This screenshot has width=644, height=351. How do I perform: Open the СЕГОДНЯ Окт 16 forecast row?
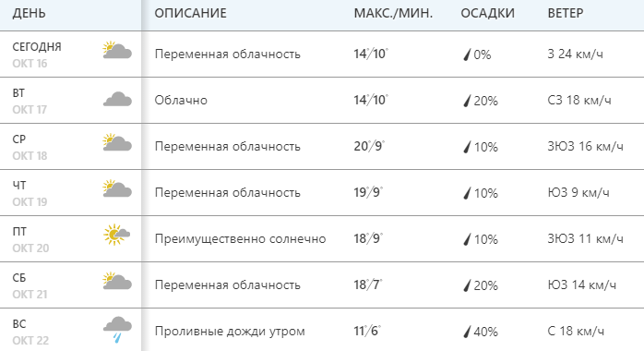(x=322, y=54)
